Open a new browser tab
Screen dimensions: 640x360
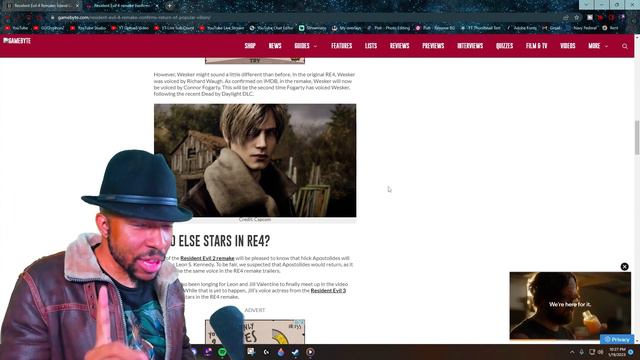pyautogui.click(x=169, y=6)
